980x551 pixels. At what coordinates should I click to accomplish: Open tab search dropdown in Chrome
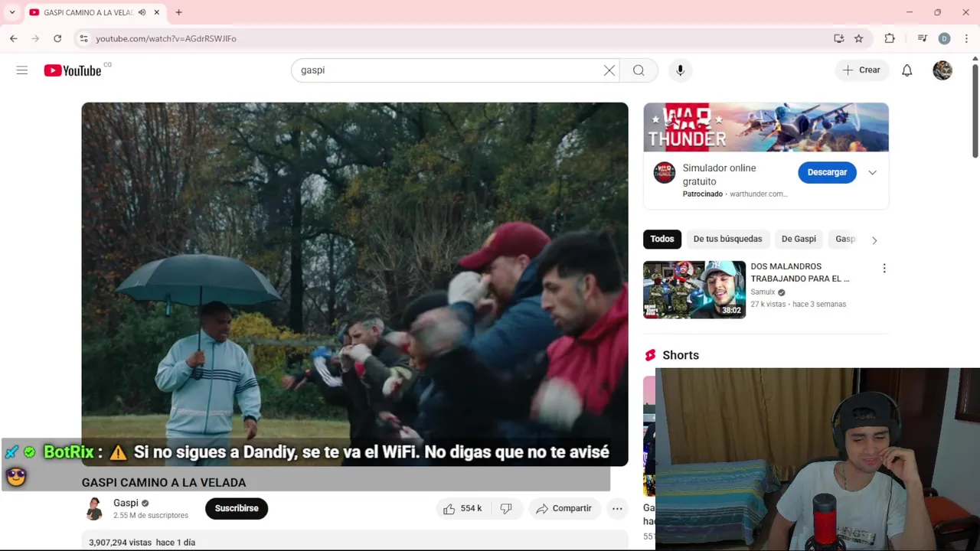coord(12,12)
